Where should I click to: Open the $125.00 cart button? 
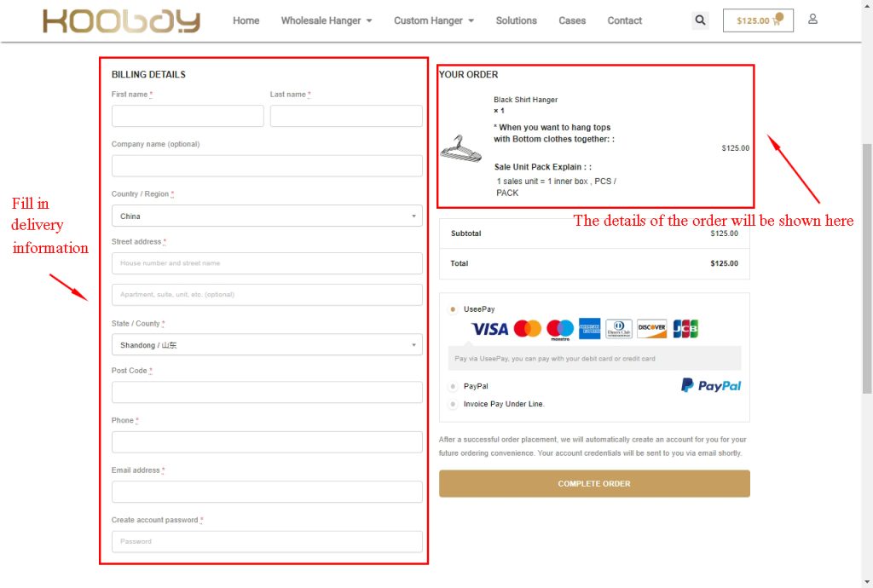(x=758, y=20)
